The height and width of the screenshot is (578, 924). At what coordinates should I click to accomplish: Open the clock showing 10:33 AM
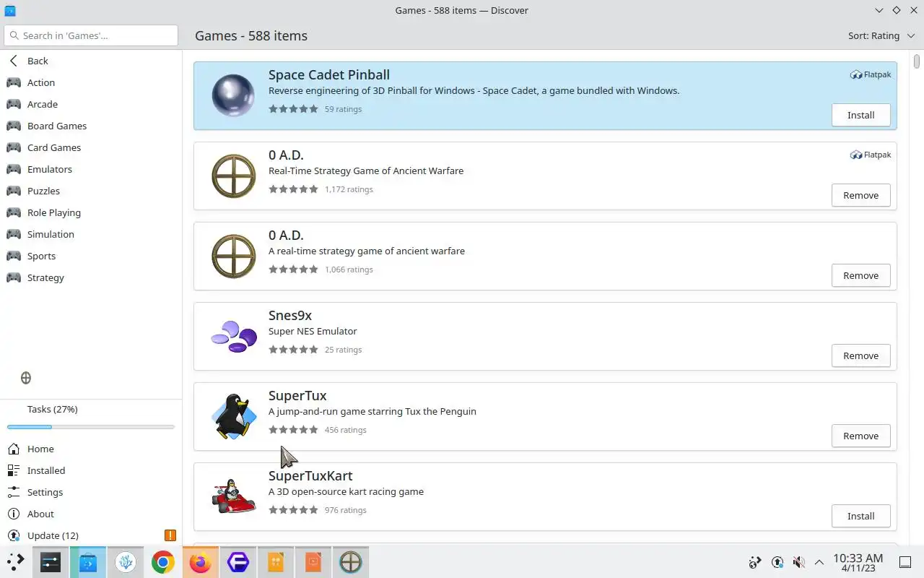point(858,563)
